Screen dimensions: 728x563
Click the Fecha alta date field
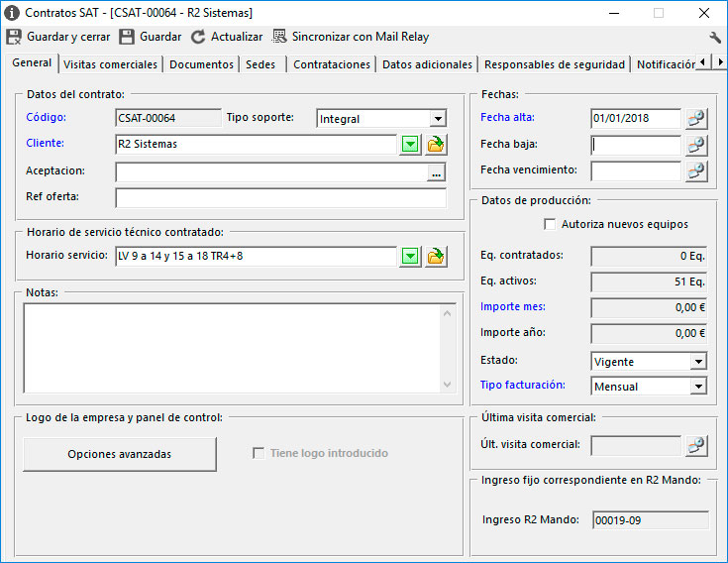pos(636,119)
